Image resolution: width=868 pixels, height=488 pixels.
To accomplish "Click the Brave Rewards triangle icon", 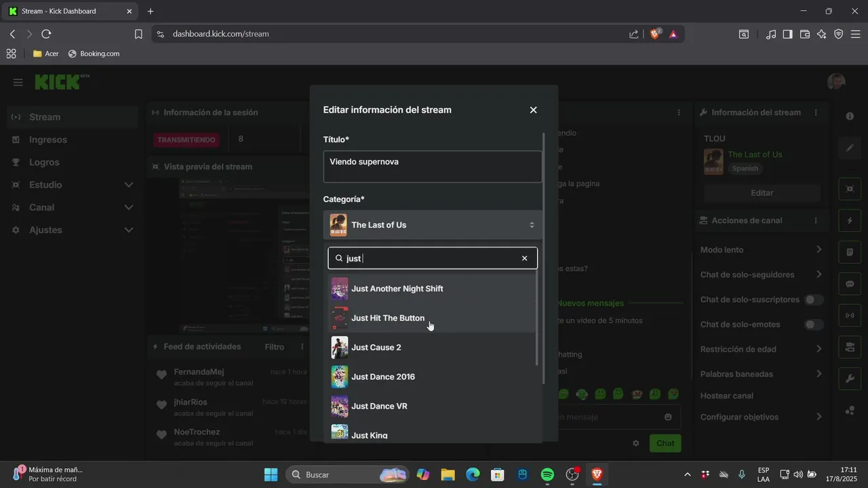I will (673, 34).
